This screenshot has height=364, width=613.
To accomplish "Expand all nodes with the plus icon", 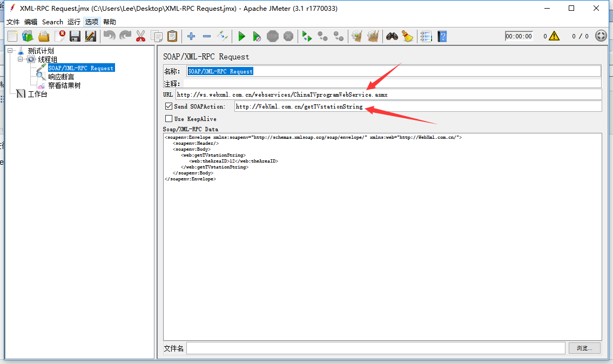I will (191, 36).
